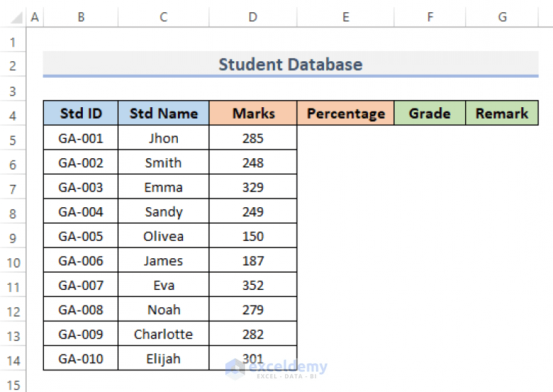Click the name cell Noah
This screenshot has width=553, height=392.
point(163,309)
